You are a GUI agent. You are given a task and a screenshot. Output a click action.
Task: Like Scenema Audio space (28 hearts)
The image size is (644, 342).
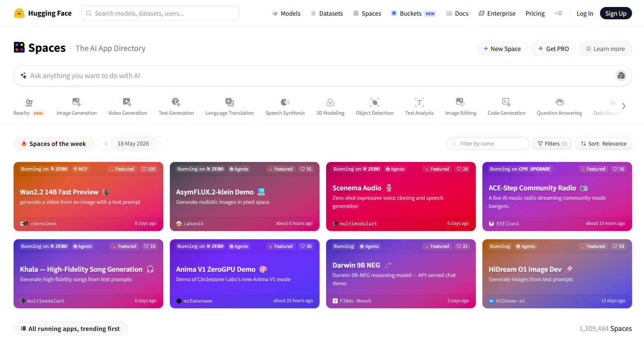point(462,169)
